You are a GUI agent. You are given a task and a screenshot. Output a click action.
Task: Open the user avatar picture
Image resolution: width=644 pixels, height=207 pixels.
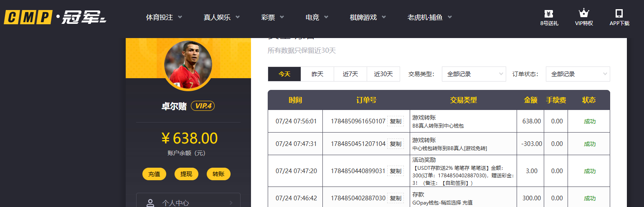pyautogui.click(x=188, y=65)
